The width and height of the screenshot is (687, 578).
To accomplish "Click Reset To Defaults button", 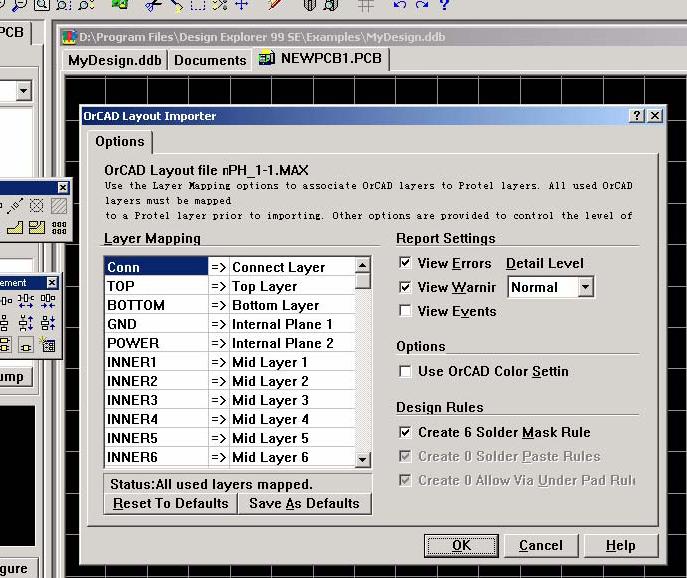I will pos(170,504).
